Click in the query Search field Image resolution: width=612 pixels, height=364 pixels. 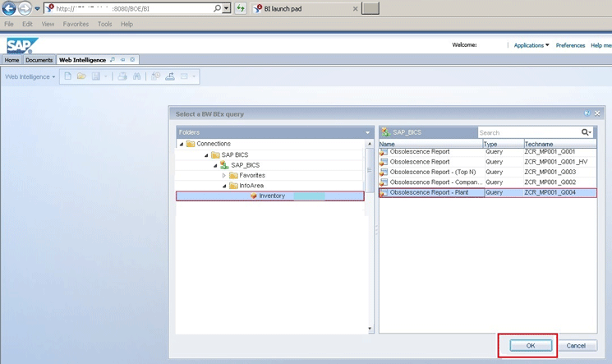[x=528, y=132]
